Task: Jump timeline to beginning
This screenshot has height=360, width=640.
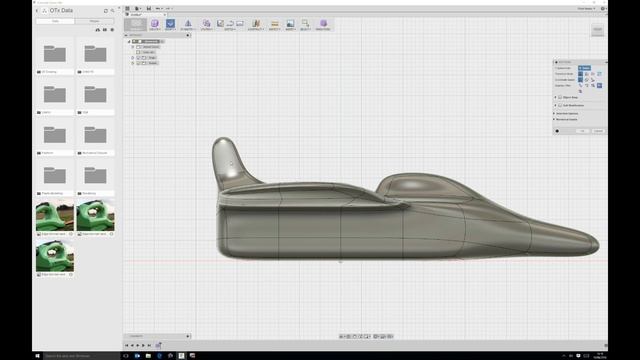Action: [x=127, y=345]
